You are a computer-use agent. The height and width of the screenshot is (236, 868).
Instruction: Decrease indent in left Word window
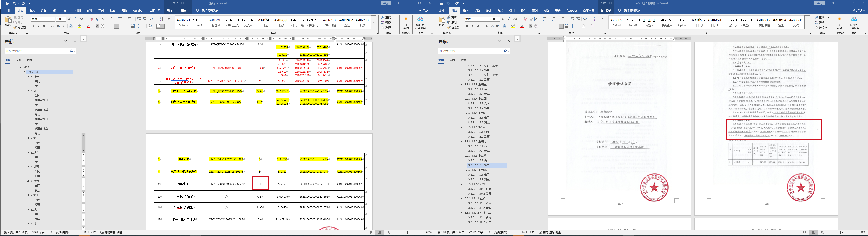pos(139,19)
